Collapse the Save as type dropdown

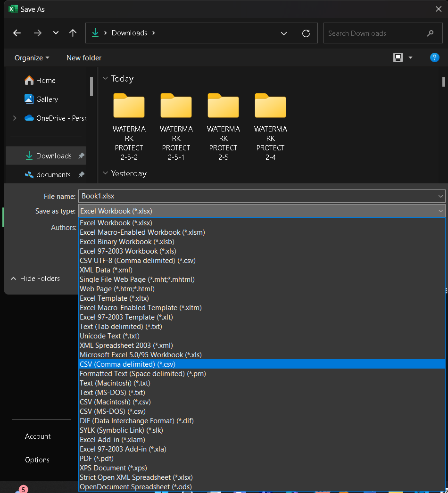pos(440,211)
